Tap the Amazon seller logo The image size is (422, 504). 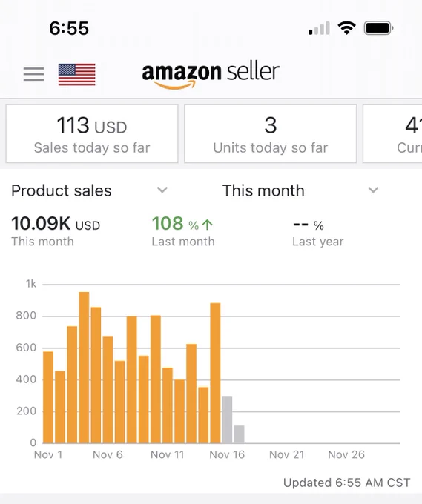tap(211, 75)
